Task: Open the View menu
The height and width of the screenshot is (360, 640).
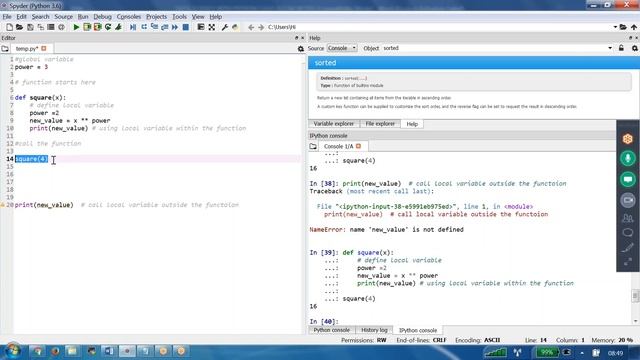Action: (198, 17)
